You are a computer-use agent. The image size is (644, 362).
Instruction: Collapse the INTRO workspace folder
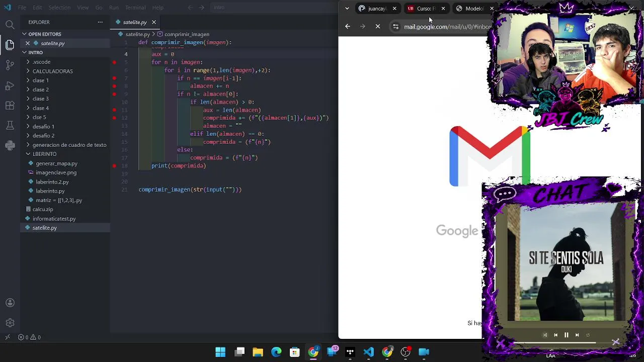66,52
